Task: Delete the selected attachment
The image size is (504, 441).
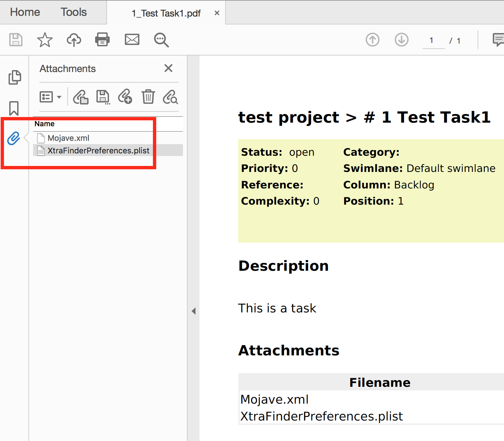Action: pos(148,97)
